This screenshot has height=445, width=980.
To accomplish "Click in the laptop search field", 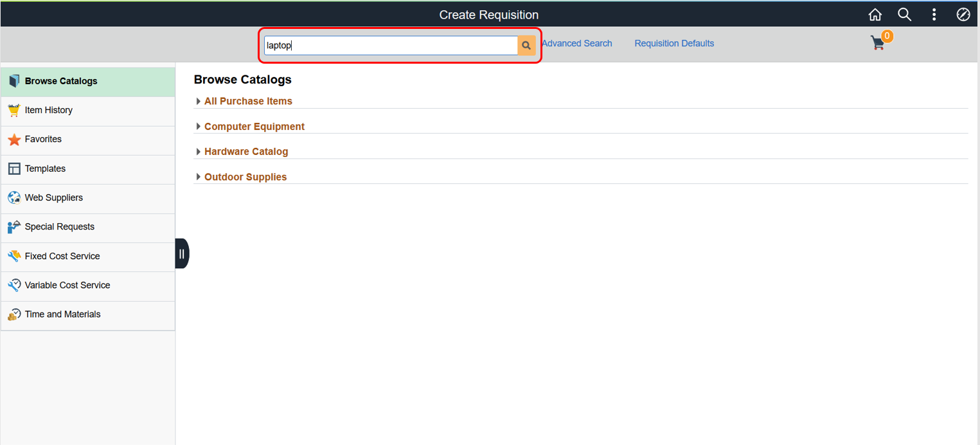I will (391, 45).
